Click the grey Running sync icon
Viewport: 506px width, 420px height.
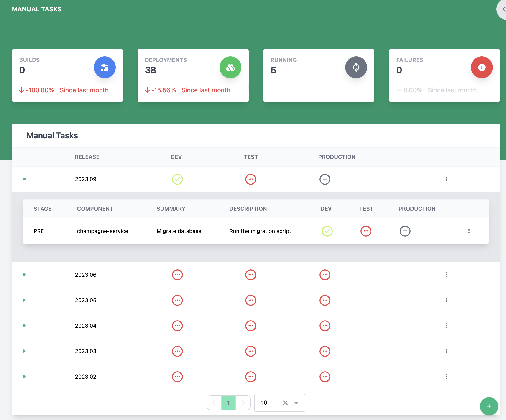356,67
